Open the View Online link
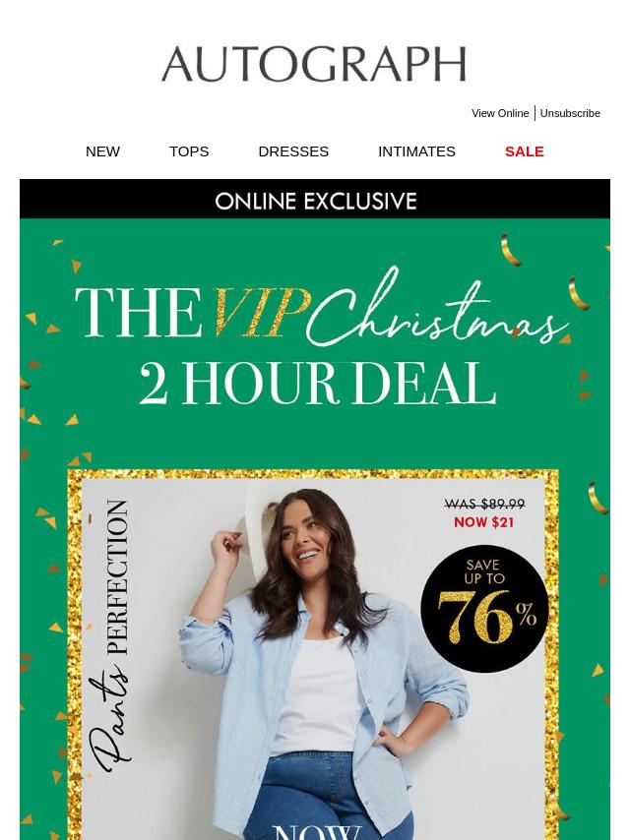This screenshot has width=630, height=840. 500,113
